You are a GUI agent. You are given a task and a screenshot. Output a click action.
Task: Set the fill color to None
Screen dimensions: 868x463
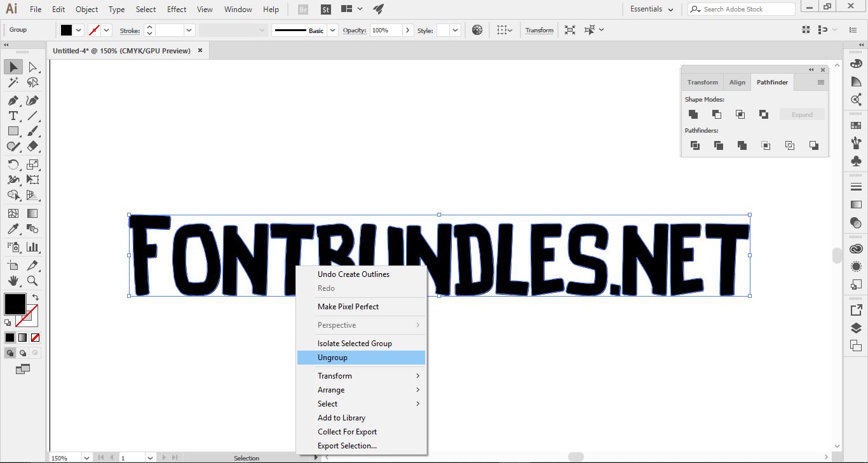35,337
